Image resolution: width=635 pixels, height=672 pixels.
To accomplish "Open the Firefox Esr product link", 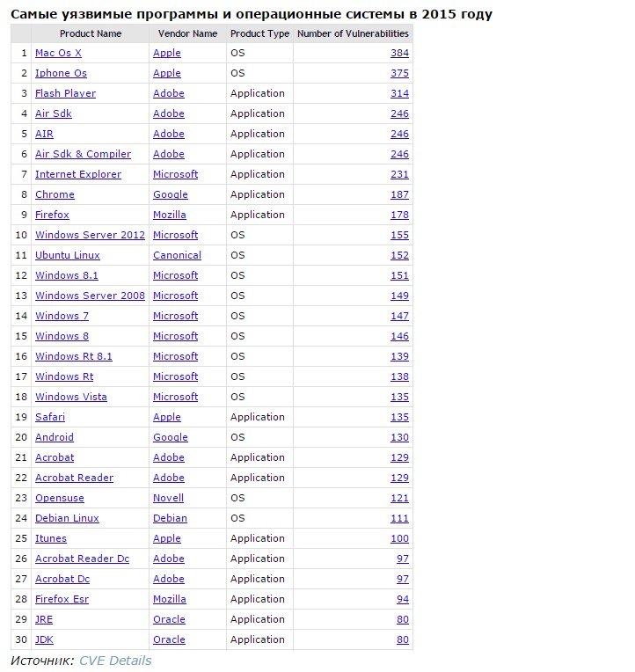I will [62, 599].
